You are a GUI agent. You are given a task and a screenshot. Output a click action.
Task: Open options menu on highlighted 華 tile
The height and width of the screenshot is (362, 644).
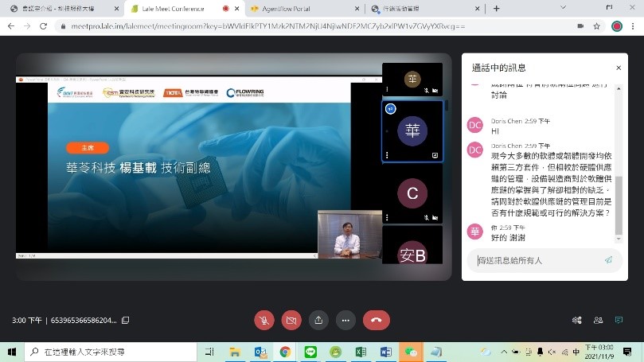(387, 155)
